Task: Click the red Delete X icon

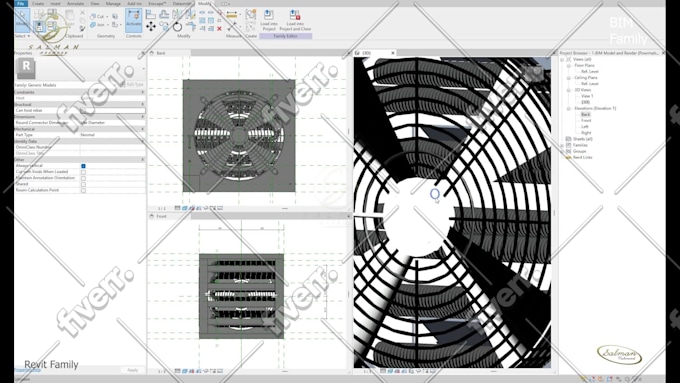Action: 219,29
